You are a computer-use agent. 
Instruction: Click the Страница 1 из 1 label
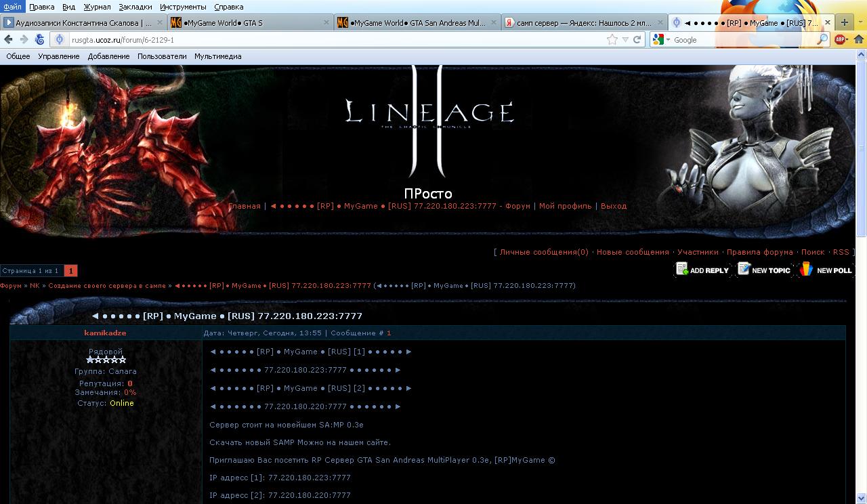click(x=30, y=271)
